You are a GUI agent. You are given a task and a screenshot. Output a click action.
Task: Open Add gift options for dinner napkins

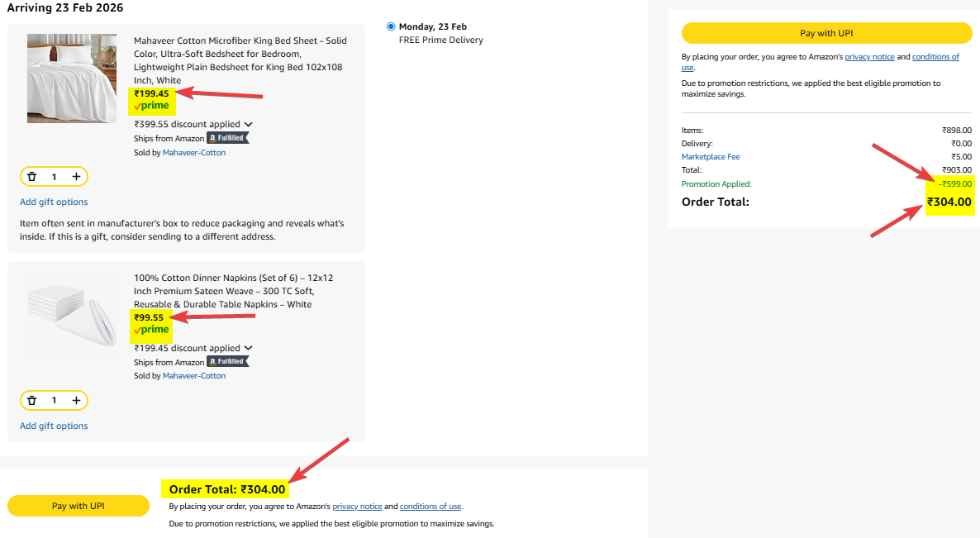54,426
